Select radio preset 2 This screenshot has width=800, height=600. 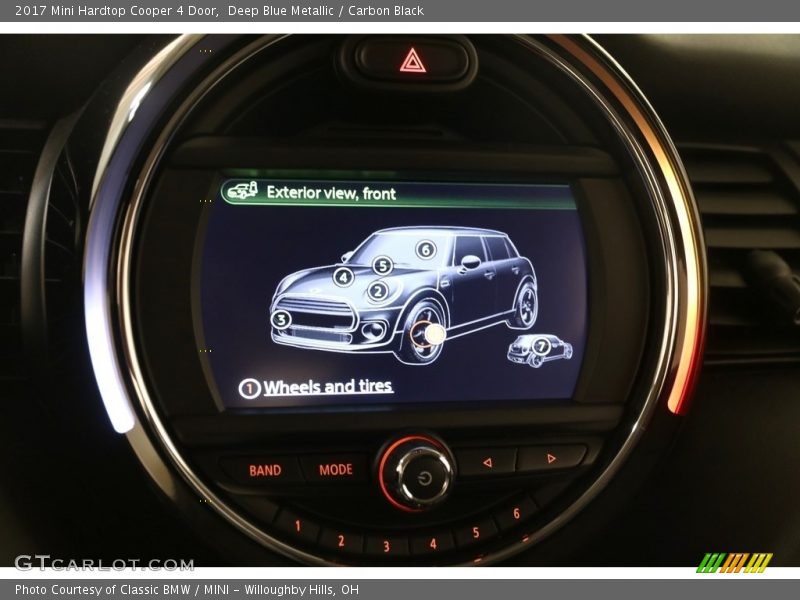(341, 540)
